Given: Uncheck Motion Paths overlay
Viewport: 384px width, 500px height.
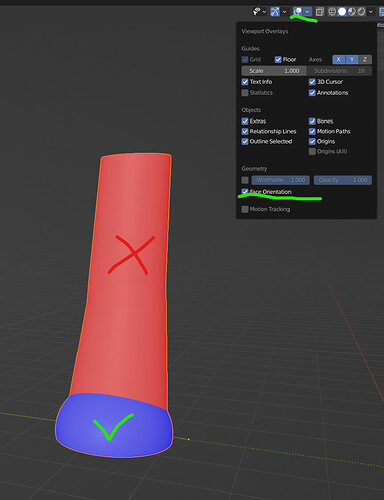Looking at the screenshot, I should pyautogui.click(x=312, y=131).
